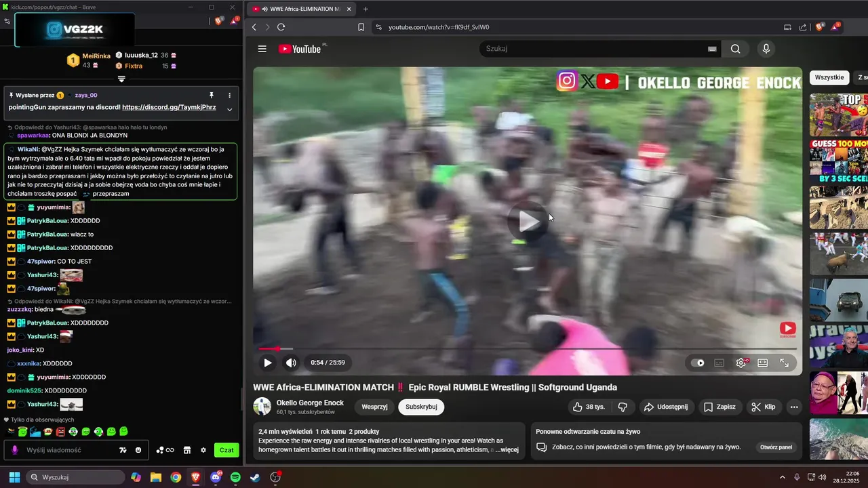The image size is (868, 488).
Task: Send message with green Czat button
Action: pyautogui.click(x=226, y=450)
